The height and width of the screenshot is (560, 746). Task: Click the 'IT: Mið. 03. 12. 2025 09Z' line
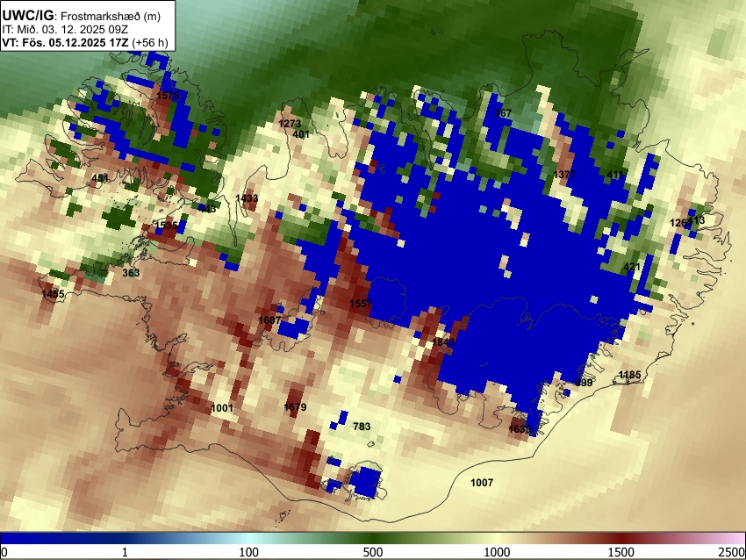66,30
